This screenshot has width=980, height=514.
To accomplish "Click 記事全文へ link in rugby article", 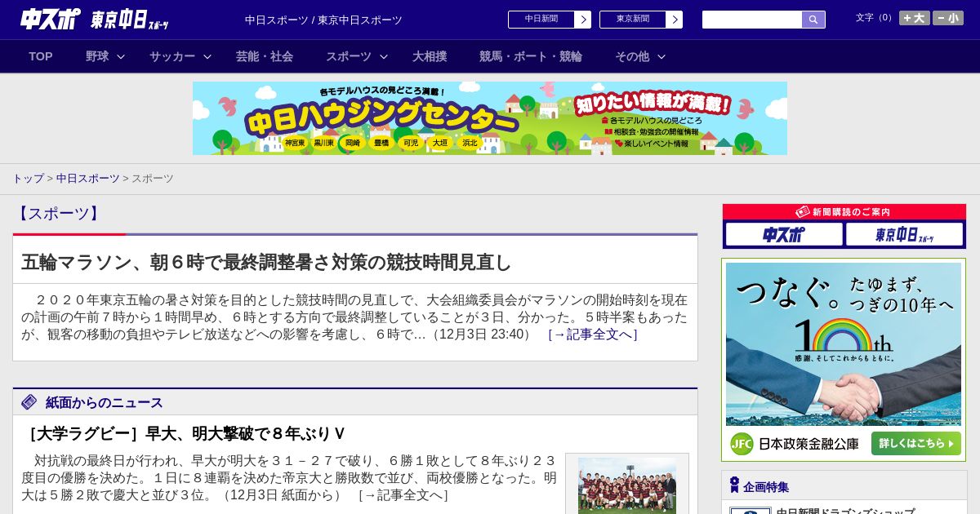I will point(403,494).
